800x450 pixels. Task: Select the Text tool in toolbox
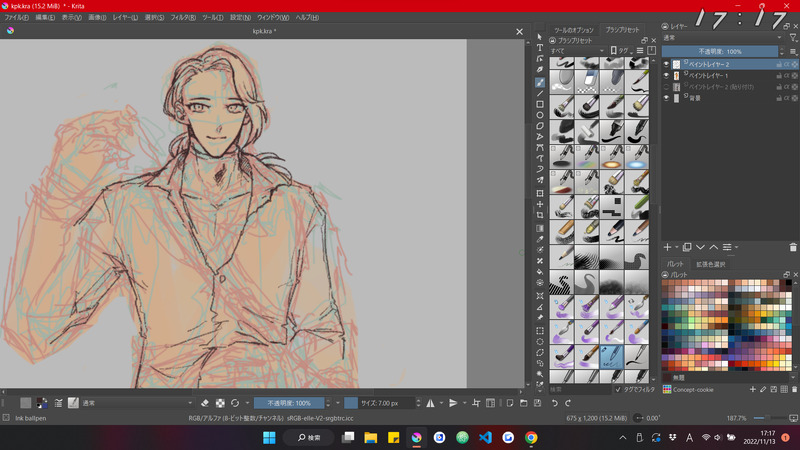[540, 48]
